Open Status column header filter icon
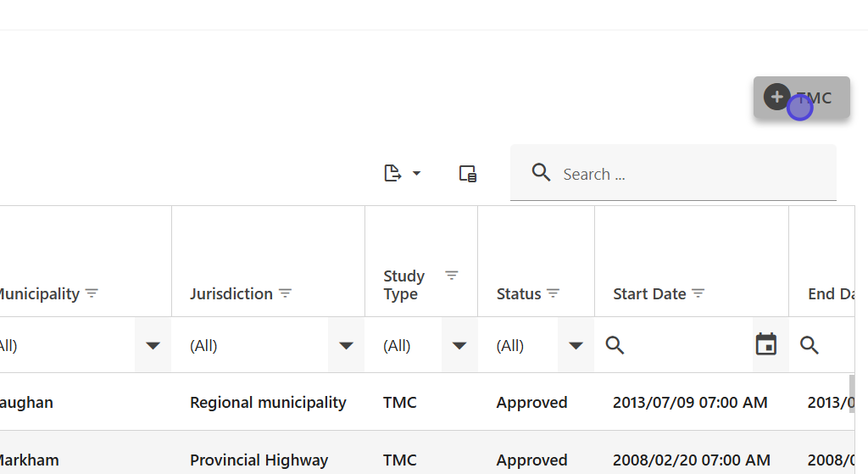This screenshot has width=868, height=474. [x=554, y=293]
